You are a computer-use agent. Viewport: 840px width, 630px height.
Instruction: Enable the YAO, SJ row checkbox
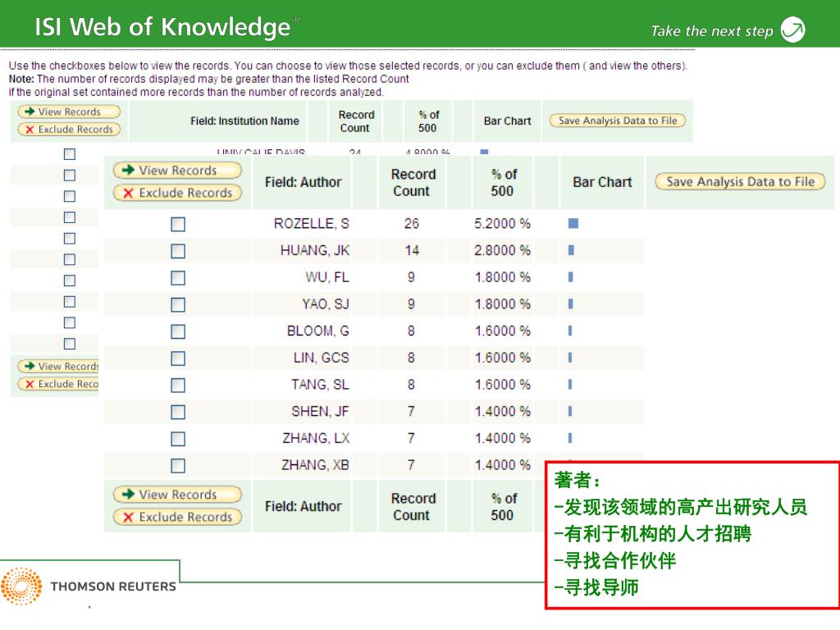pos(178,304)
